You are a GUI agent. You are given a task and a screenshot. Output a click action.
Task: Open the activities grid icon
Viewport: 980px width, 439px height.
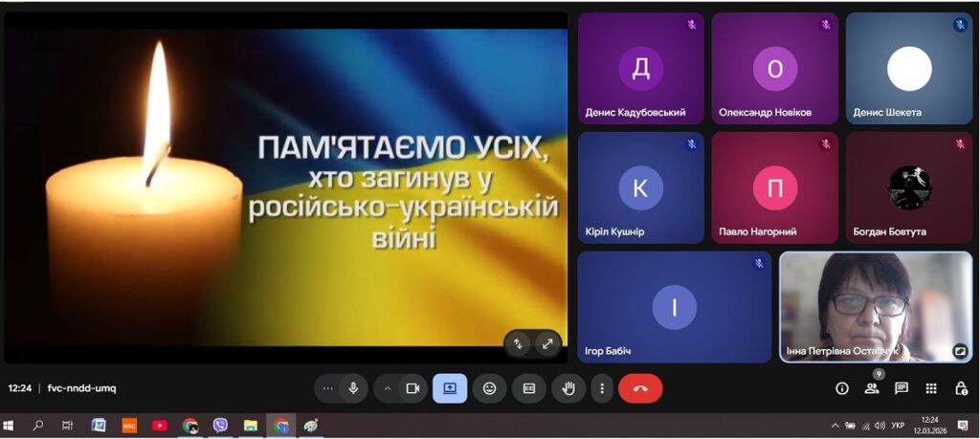click(x=931, y=388)
